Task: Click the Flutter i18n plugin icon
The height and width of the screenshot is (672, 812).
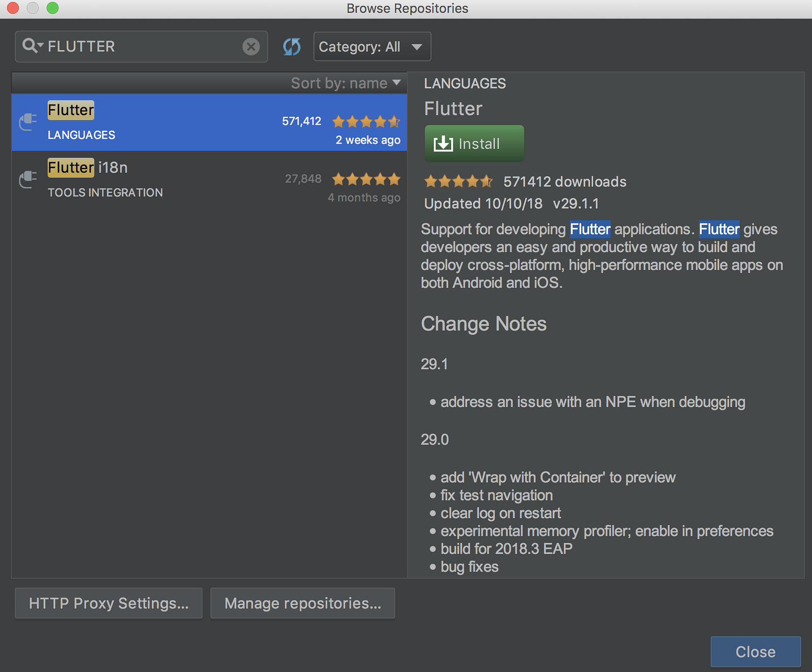Action: 28,179
